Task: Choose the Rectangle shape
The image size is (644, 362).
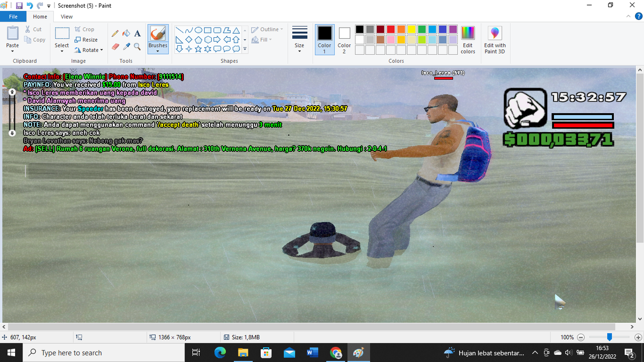Action: 208,30
